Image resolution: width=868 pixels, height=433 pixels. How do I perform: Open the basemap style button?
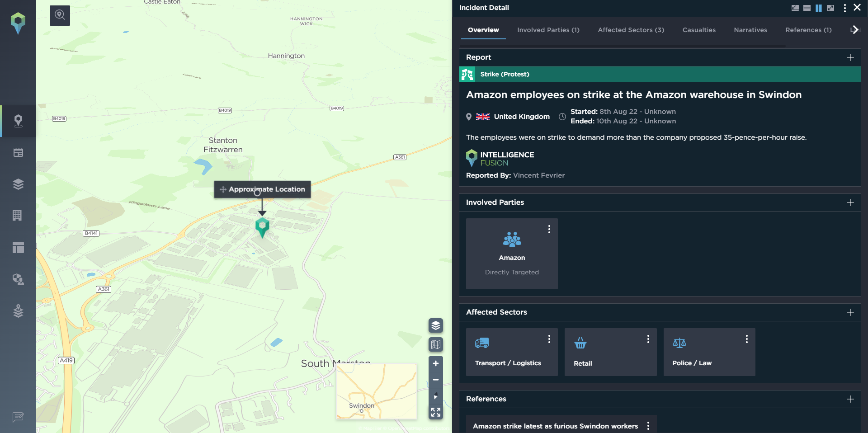436,344
